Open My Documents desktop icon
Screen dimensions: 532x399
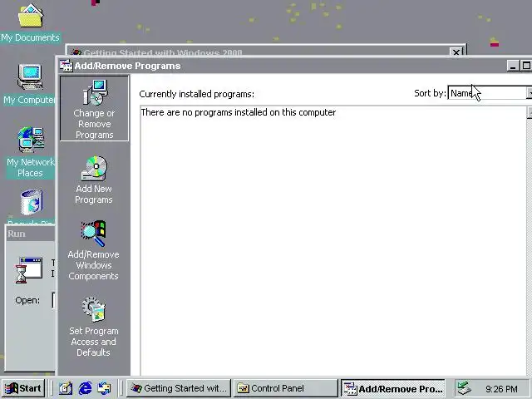point(30,22)
